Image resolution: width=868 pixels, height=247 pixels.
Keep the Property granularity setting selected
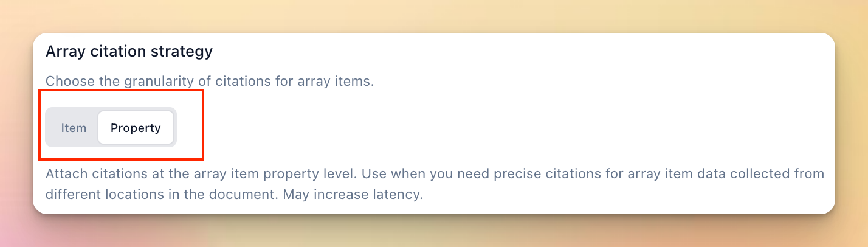136,128
